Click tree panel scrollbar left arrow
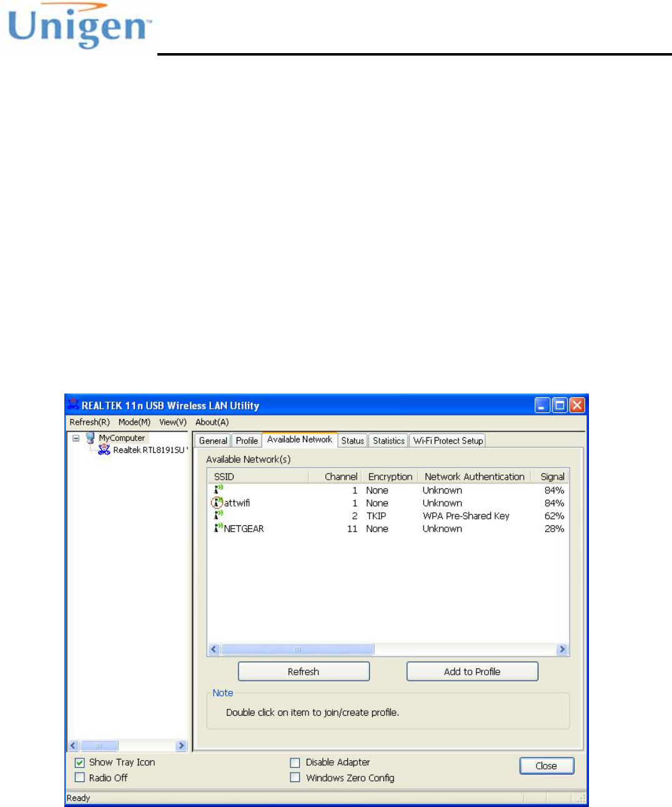Viewport: 672px width, 807px height. point(73,745)
